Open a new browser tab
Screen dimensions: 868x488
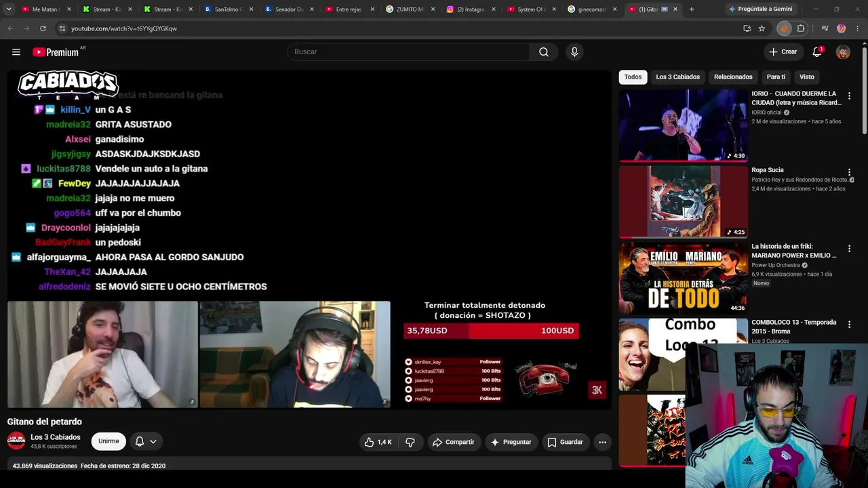(x=692, y=9)
